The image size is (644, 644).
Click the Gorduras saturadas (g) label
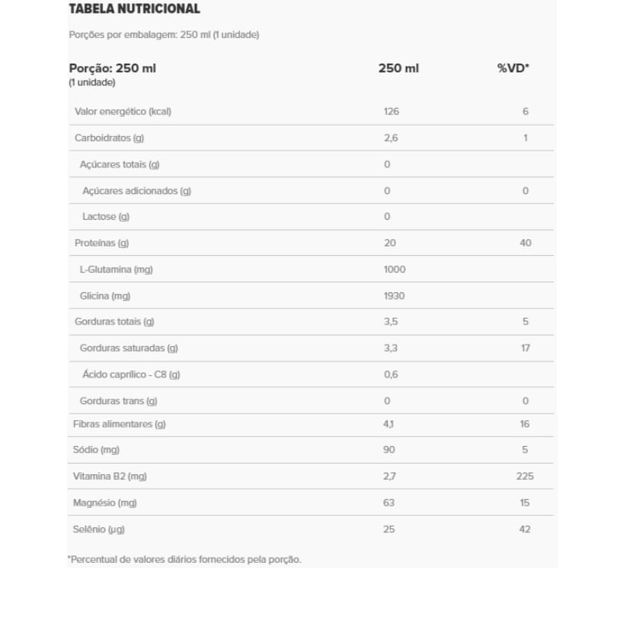tap(129, 349)
